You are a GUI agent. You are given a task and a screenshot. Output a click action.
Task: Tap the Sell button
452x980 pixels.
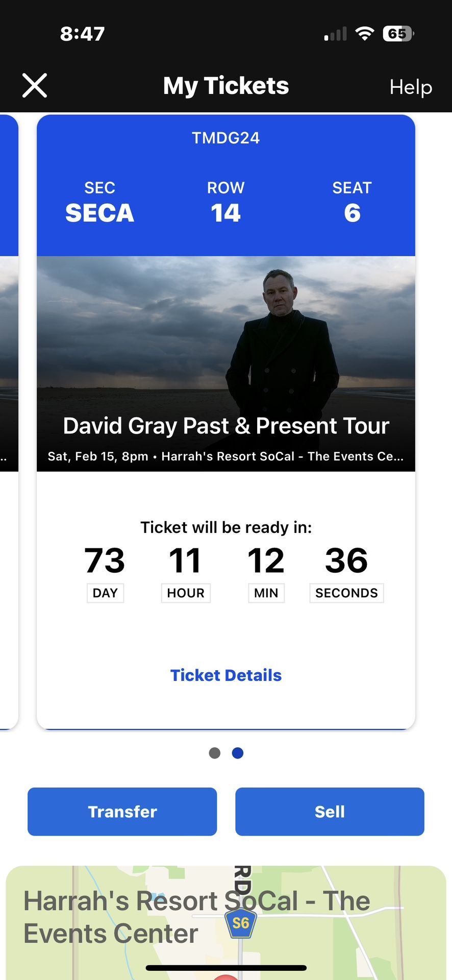point(329,812)
